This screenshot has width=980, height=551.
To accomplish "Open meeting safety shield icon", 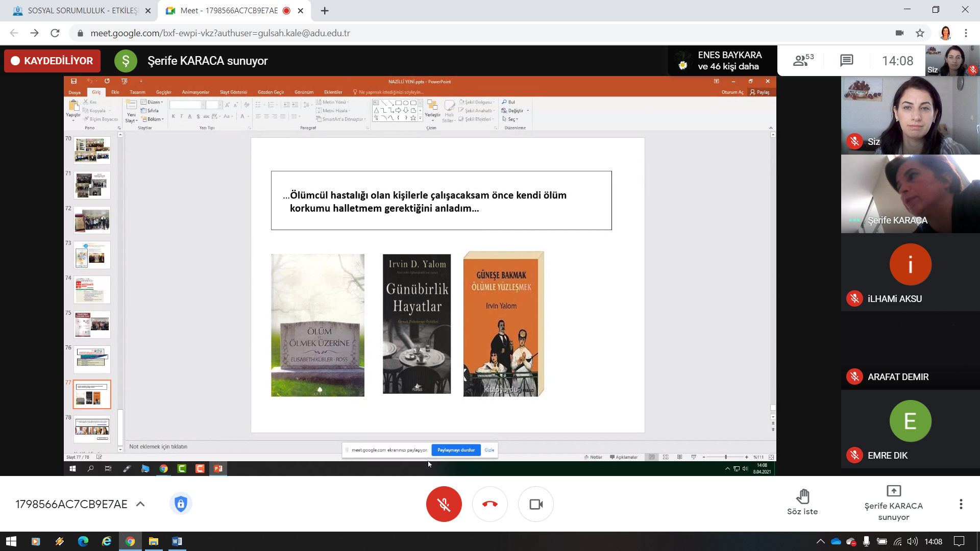I will pyautogui.click(x=181, y=504).
